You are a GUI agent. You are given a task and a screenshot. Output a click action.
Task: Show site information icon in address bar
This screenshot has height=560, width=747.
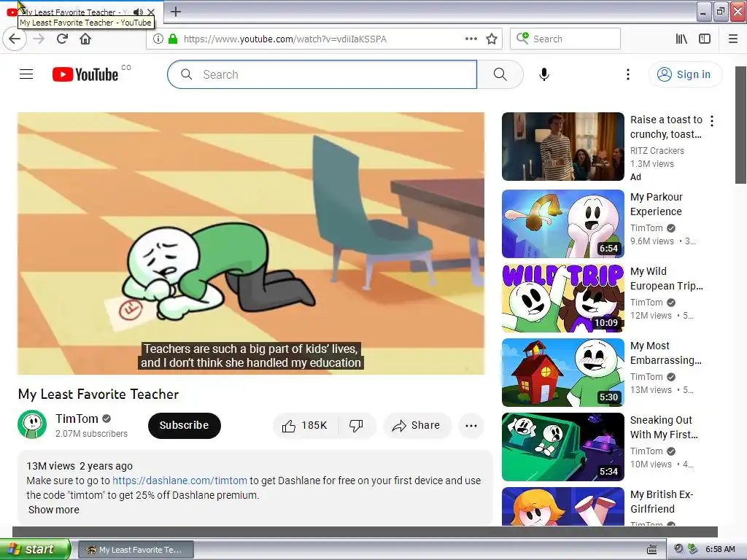tap(158, 39)
